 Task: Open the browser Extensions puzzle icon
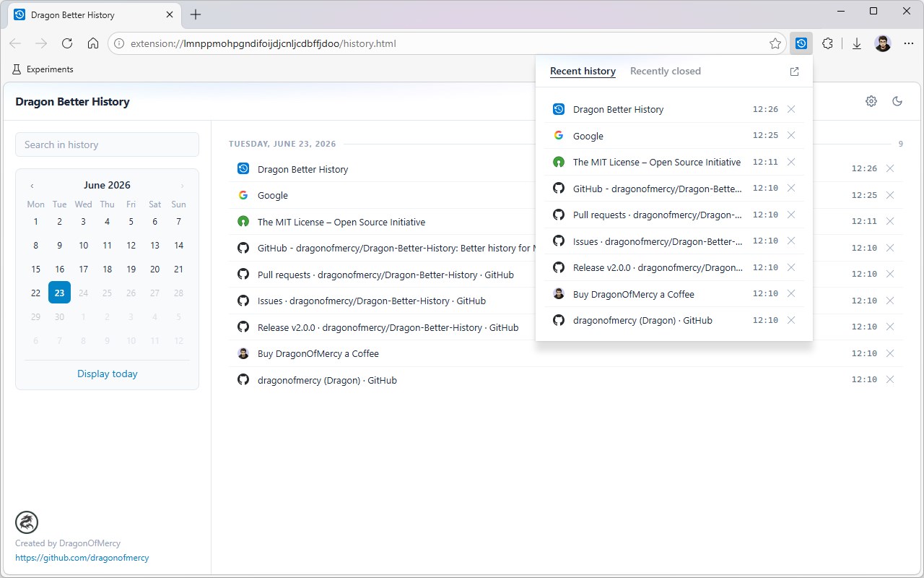point(828,43)
